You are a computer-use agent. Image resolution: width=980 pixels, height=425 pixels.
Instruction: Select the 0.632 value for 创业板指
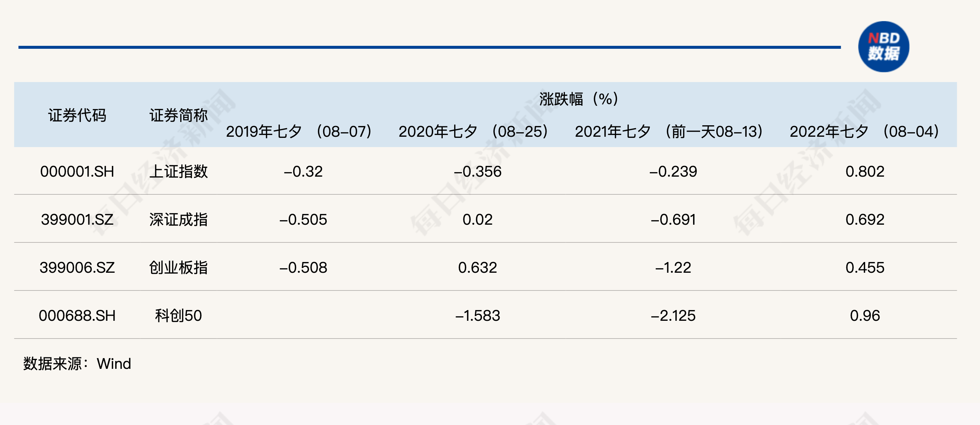477,267
